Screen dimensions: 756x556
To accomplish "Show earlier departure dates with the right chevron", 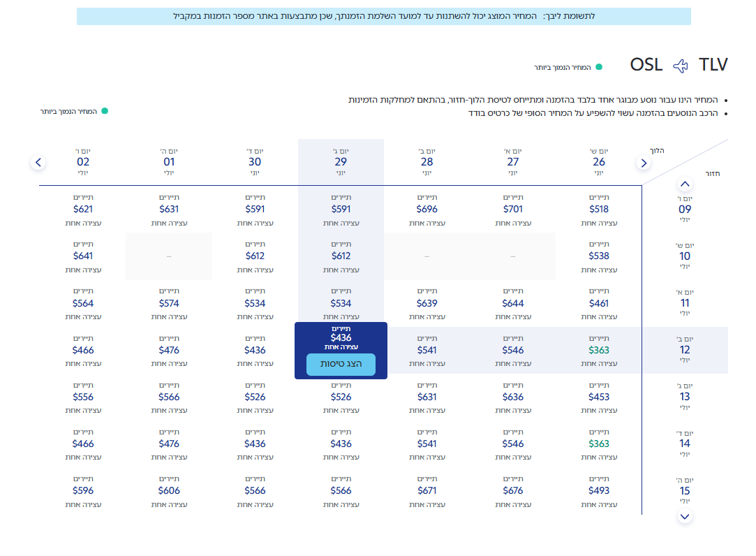I will point(644,163).
